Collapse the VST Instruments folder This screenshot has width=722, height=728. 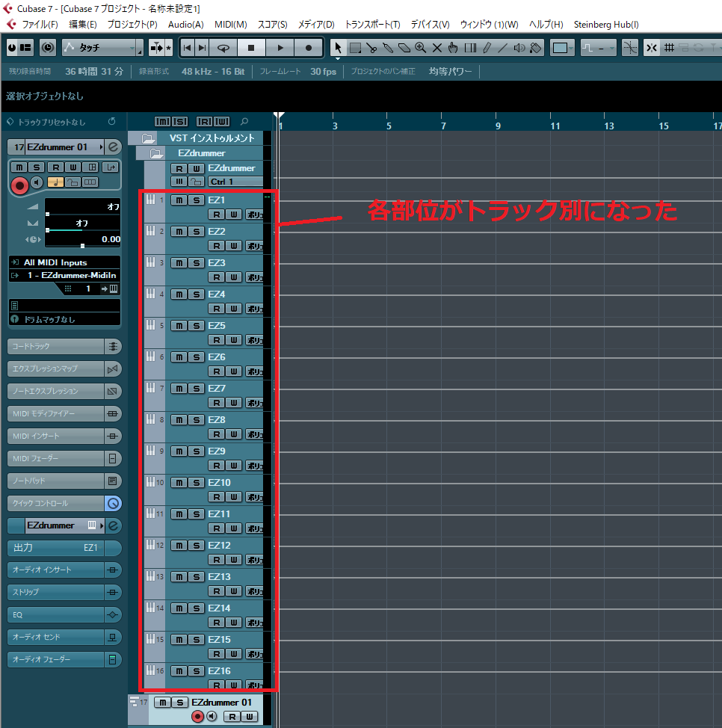pyautogui.click(x=148, y=138)
